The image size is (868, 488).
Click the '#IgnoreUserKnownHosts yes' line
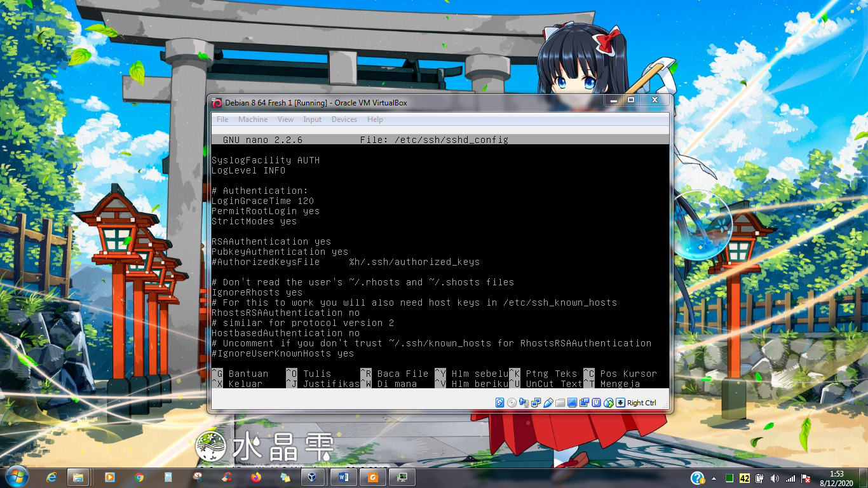tap(283, 353)
